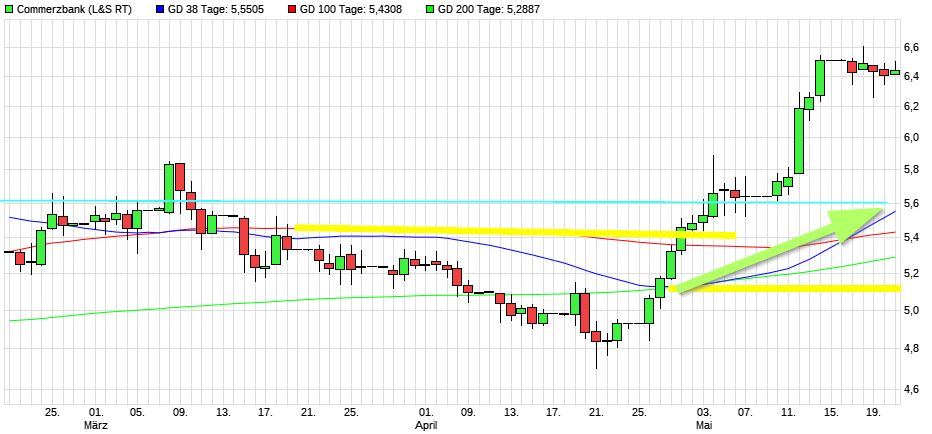Click the 5,6 price axis label

click(913, 203)
